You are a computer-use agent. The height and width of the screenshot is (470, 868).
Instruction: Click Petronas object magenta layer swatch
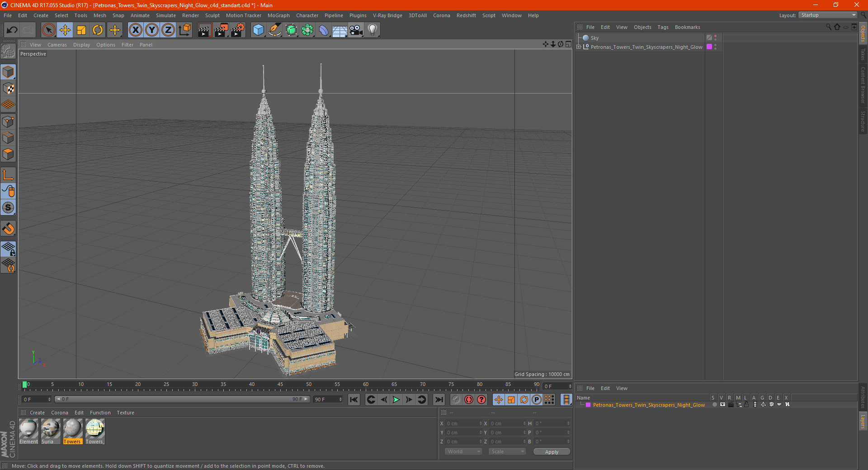709,47
